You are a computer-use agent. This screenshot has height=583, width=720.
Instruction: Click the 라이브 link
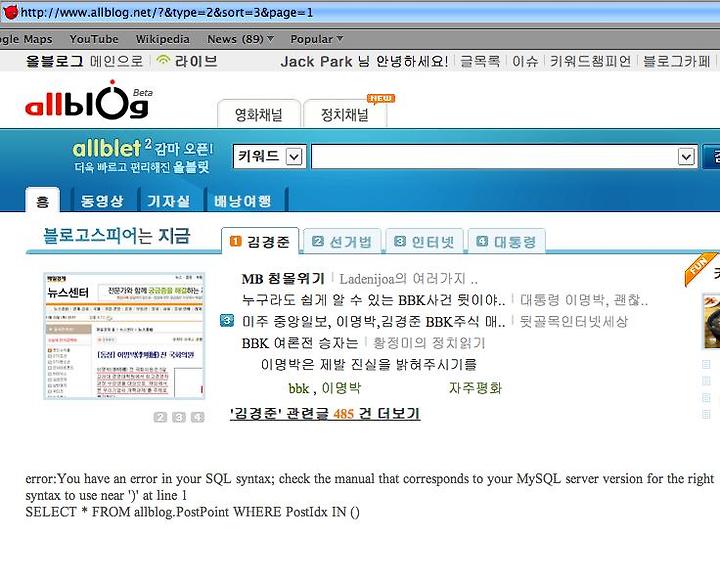(x=196, y=61)
